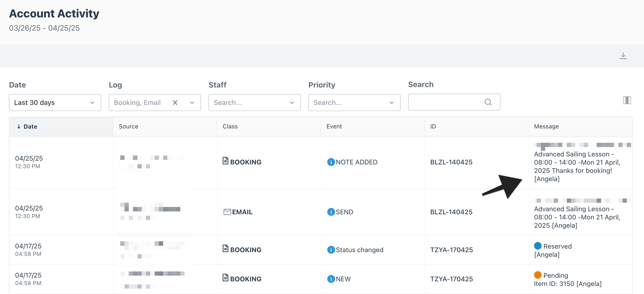Select ID BLZL-140425 in SEND row

point(451,212)
